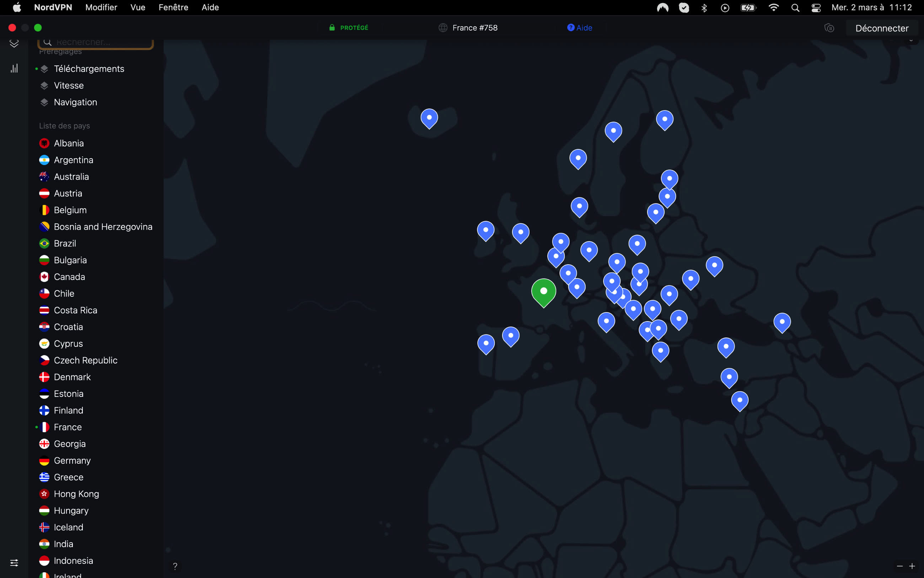The width and height of the screenshot is (924, 578).
Task: Connect to Argentina in the country list
Action: click(x=73, y=160)
